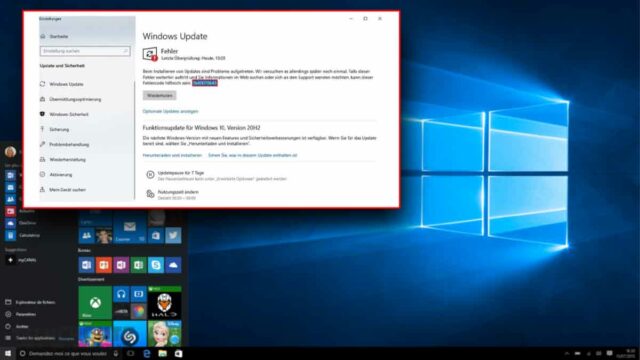
Task: Open the People tile in Start menu
Action: pyautogui.click(x=87, y=236)
